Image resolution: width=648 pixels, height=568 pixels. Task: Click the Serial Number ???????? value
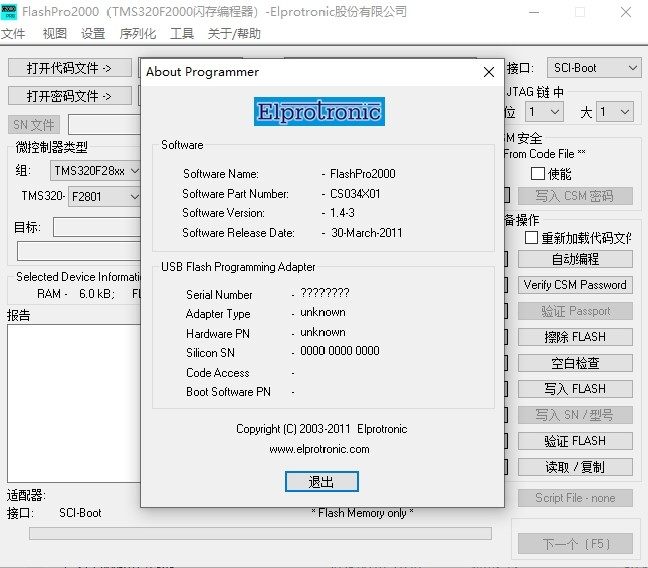click(325, 293)
